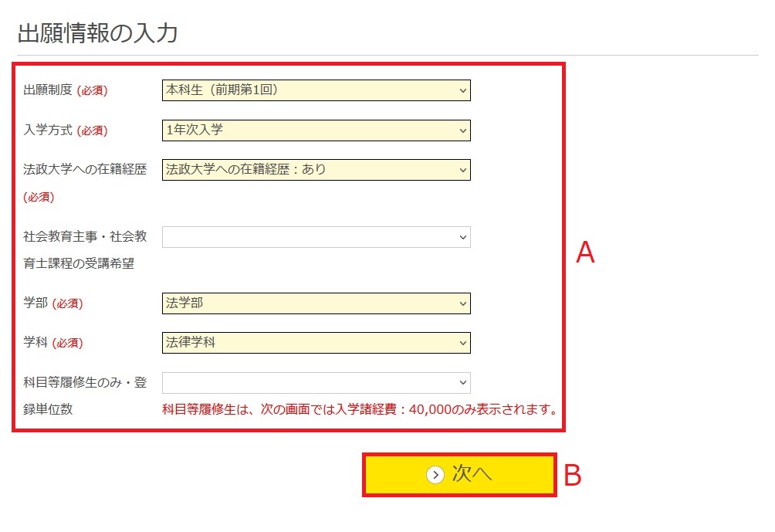
Task: Open the 学部 dropdown showing 法学部
Action: (x=316, y=303)
